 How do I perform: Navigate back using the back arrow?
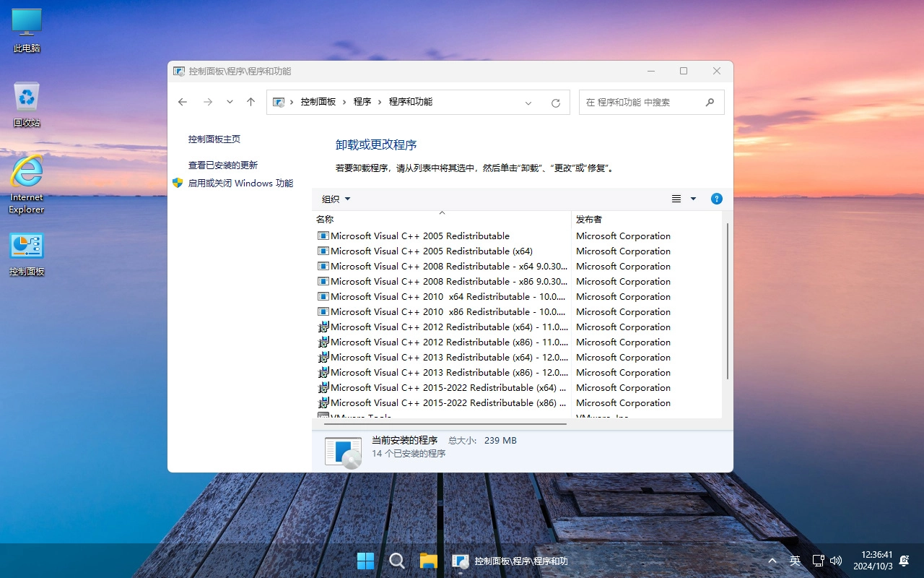[x=183, y=102]
